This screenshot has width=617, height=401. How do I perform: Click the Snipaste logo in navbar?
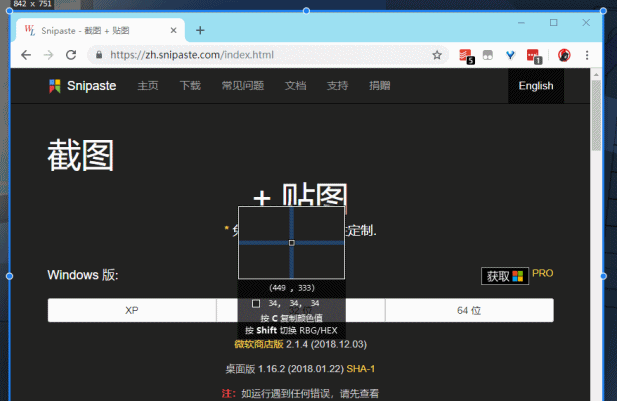pos(55,86)
